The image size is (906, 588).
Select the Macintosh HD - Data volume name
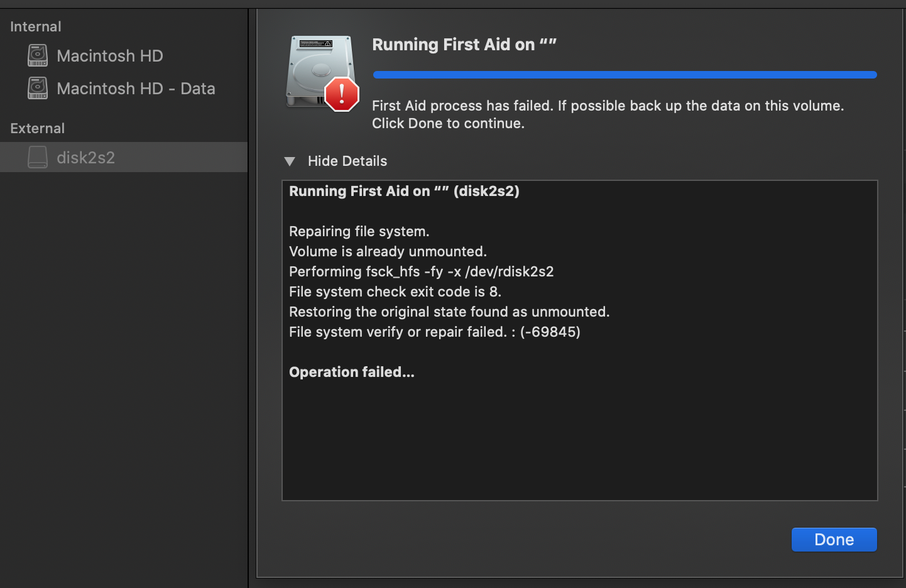(136, 89)
